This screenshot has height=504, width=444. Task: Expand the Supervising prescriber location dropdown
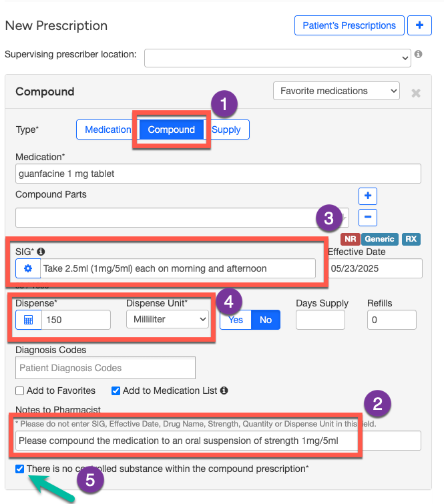tap(277, 57)
